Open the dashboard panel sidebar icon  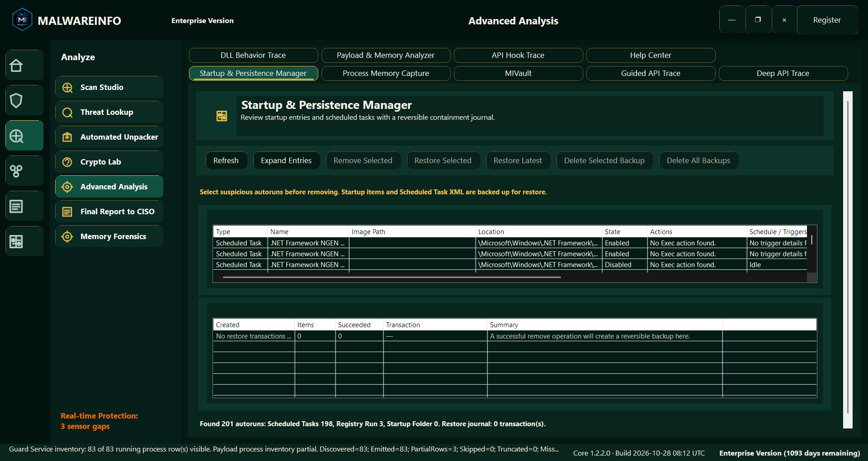[24, 242]
